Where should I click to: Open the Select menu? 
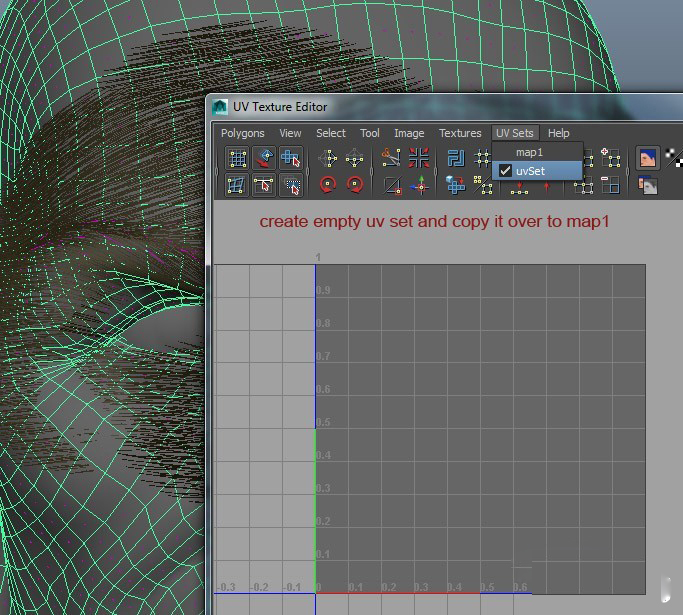point(331,133)
